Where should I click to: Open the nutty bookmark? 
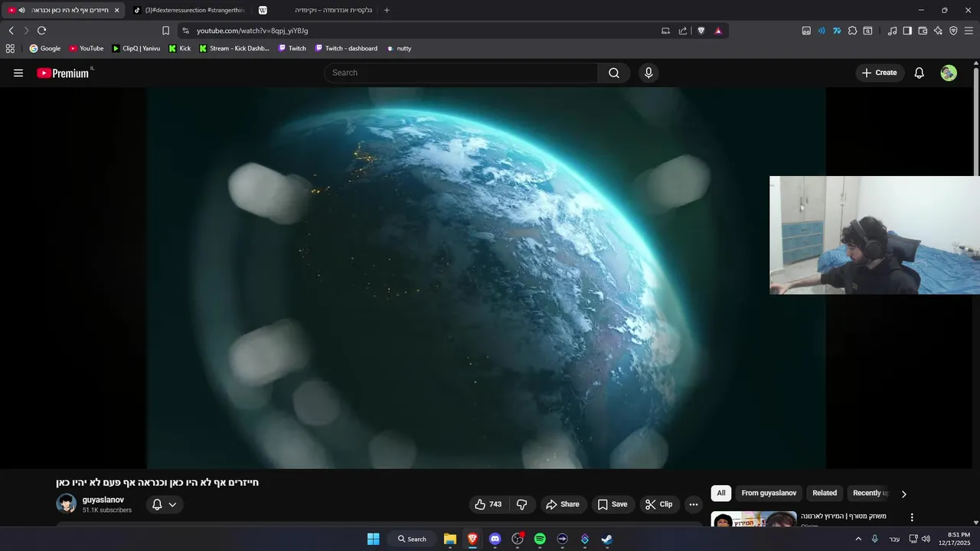click(399, 48)
